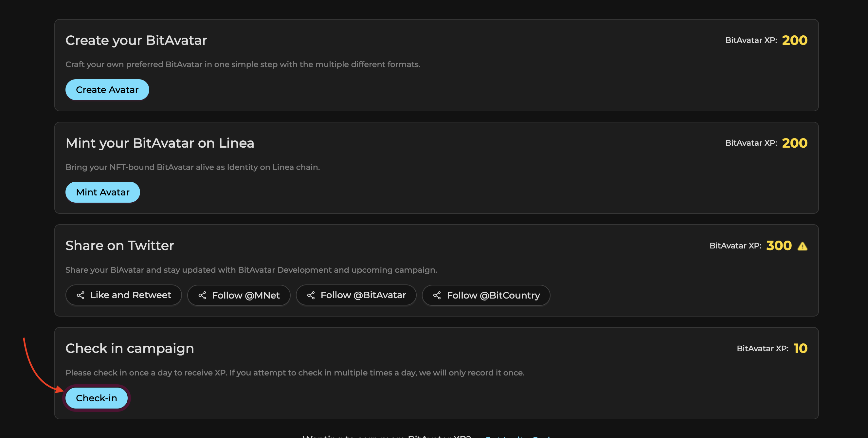Screen dimensions: 868x438
Task: Click 'BitAvatar XP:' label in Check in card
Action: point(763,349)
